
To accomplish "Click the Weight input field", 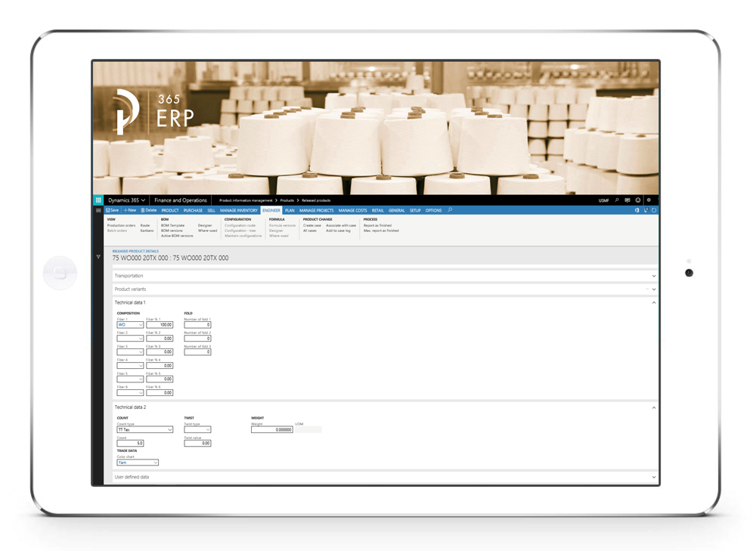I will click(x=272, y=429).
